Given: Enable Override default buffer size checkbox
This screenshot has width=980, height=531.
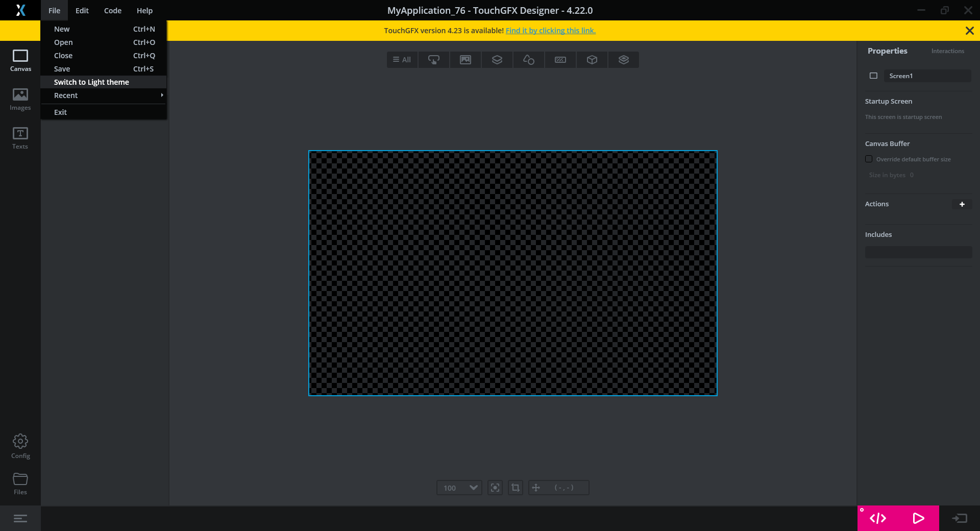Looking at the screenshot, I should coord(869,159).
